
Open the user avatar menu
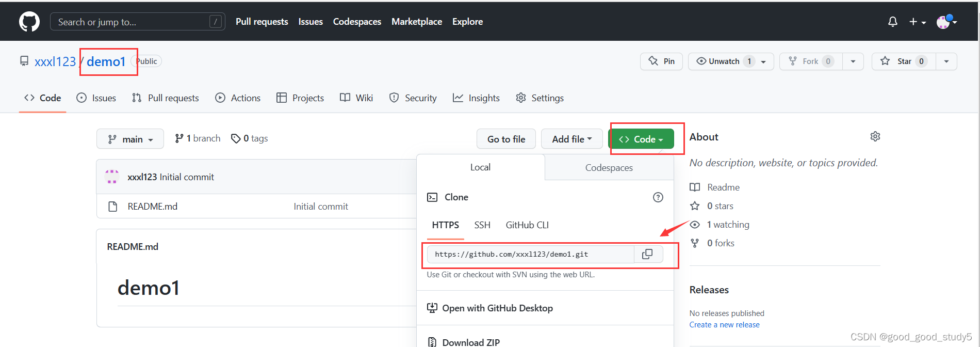tap(946, 22)
